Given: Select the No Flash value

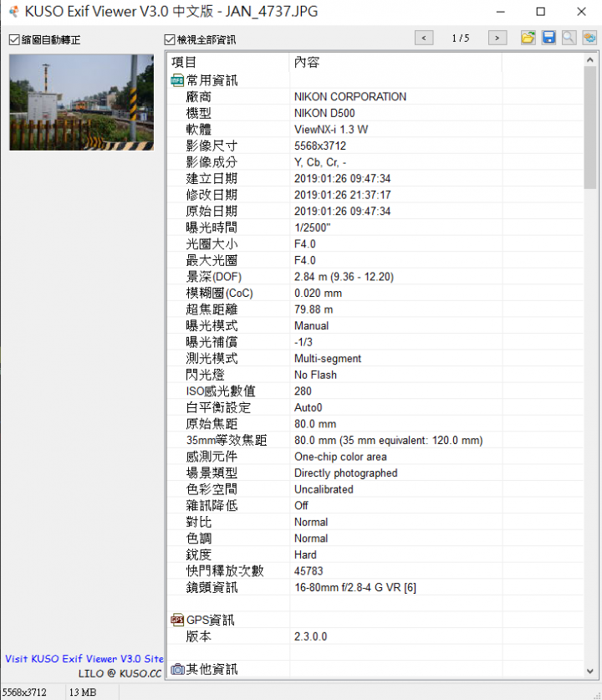Looking at the screenshot, I should [315, 375].
